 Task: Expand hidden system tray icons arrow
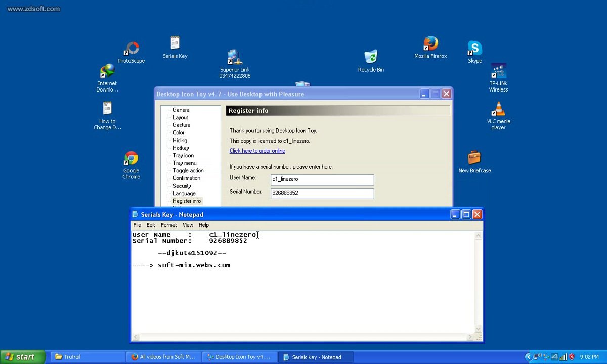[x=529, y=357]
